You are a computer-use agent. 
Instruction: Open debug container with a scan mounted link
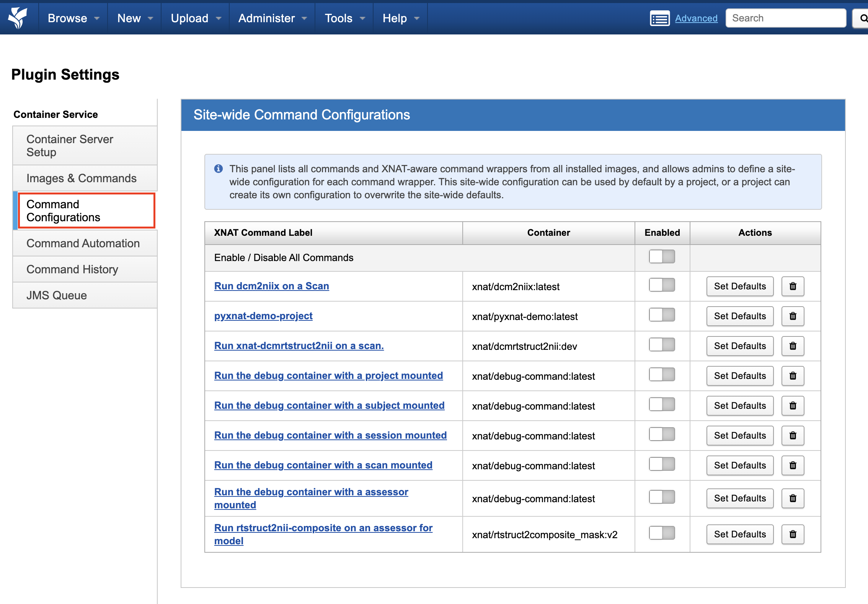pos(323,465)
